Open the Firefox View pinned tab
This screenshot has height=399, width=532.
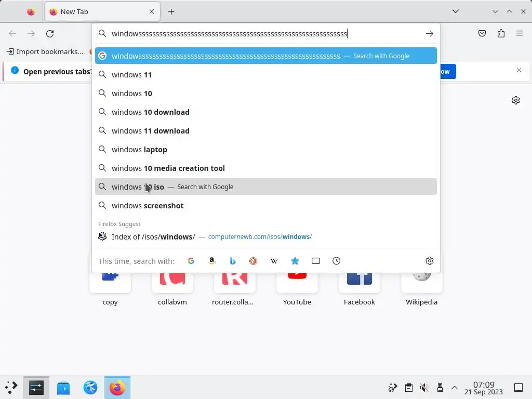[x=31, y=12]
